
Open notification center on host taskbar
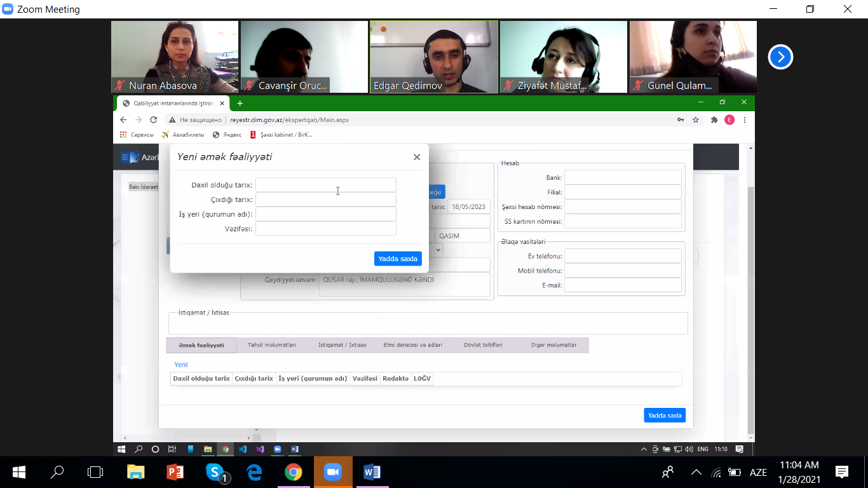click(x=842, y=472)
